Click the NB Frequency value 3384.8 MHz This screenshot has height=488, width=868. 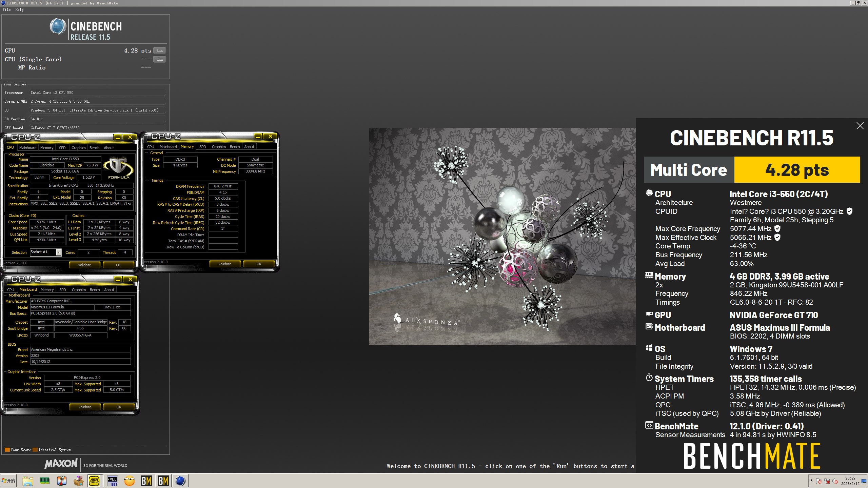[255, 171]
